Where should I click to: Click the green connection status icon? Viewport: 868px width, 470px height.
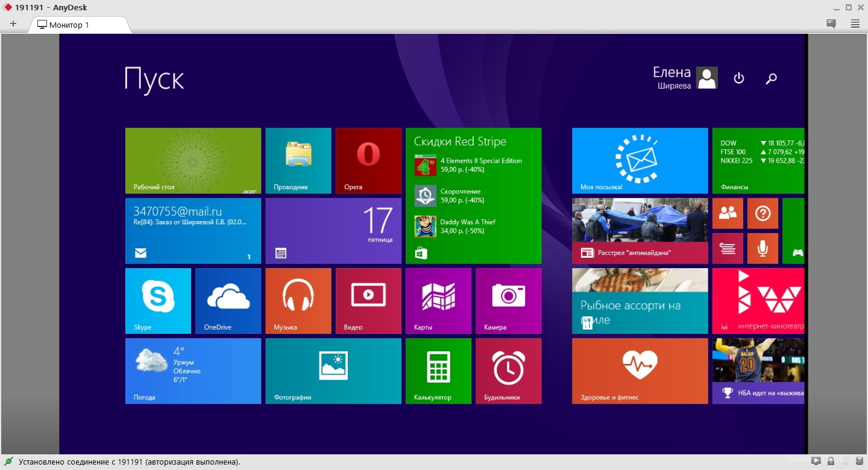pyautogui.click(x=8, y=462)
